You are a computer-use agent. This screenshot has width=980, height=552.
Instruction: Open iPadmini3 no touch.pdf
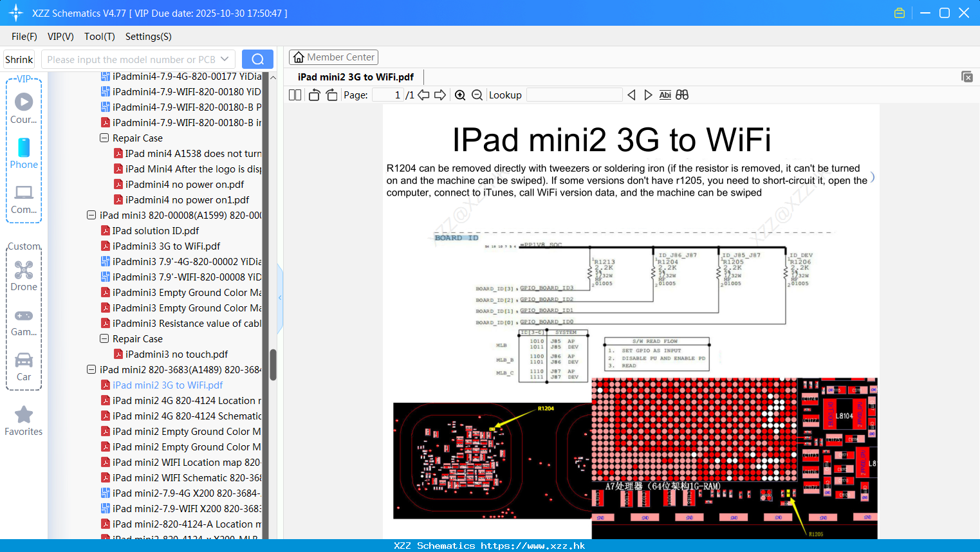pos(176,354)
